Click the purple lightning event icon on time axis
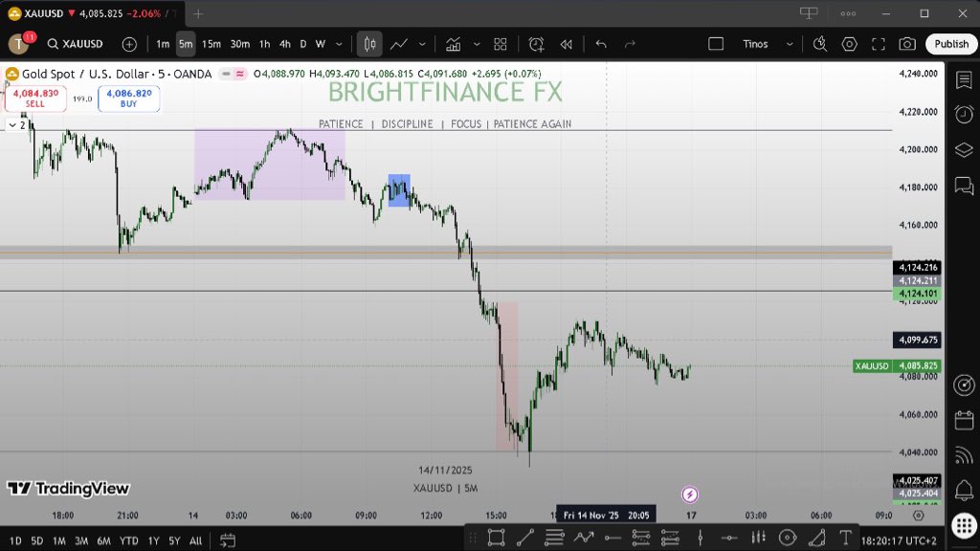This screenshot has width=980, height=551. (689, 495)
